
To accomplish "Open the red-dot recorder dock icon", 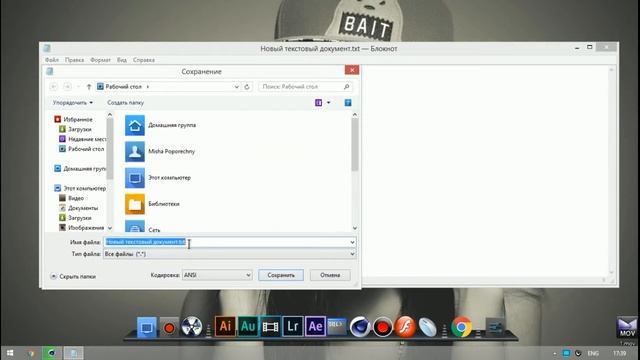I will pyautogui.click(x=169, y=327).
